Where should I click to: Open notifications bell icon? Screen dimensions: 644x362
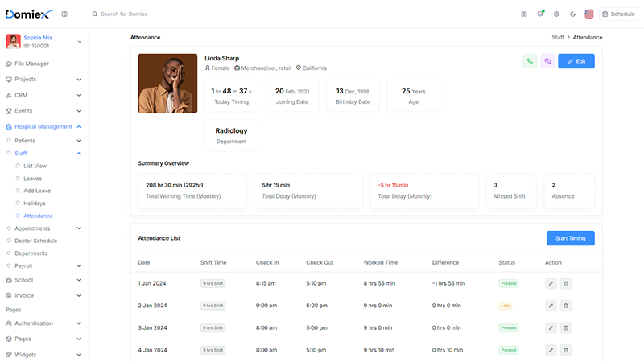(x=540, y=14)
